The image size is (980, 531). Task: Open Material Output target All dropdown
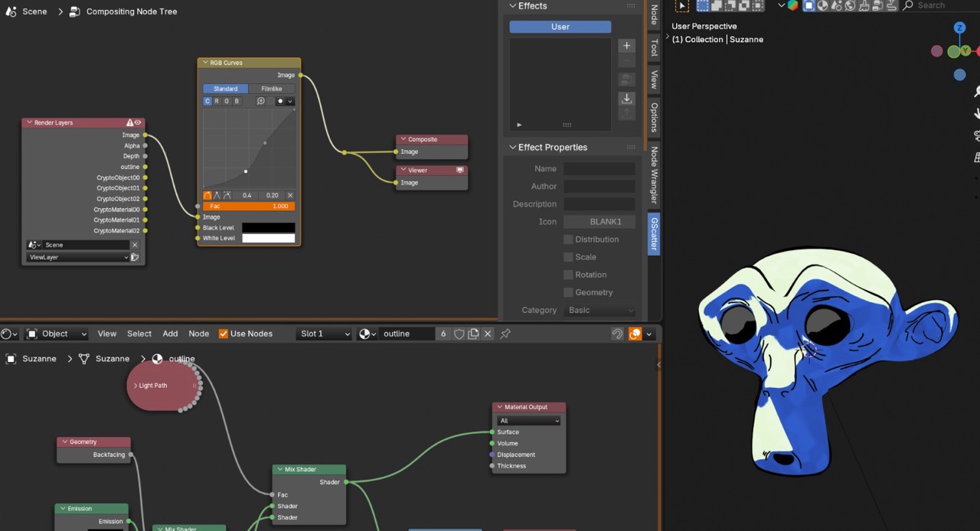(x=529, y=421)
